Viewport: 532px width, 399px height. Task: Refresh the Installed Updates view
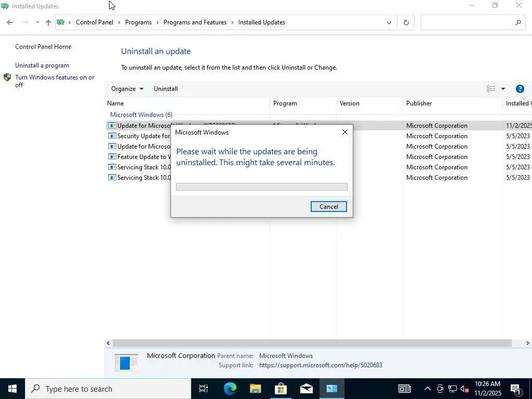point(406,22)
